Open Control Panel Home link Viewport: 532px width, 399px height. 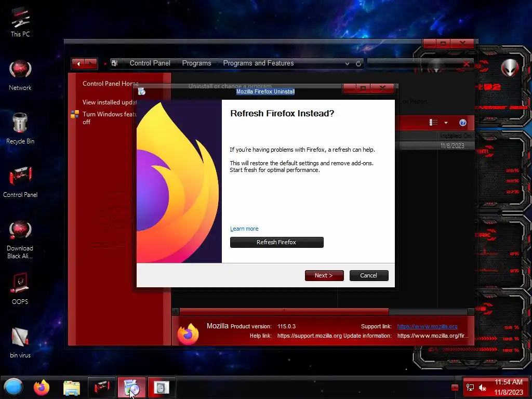coord(110,84)
